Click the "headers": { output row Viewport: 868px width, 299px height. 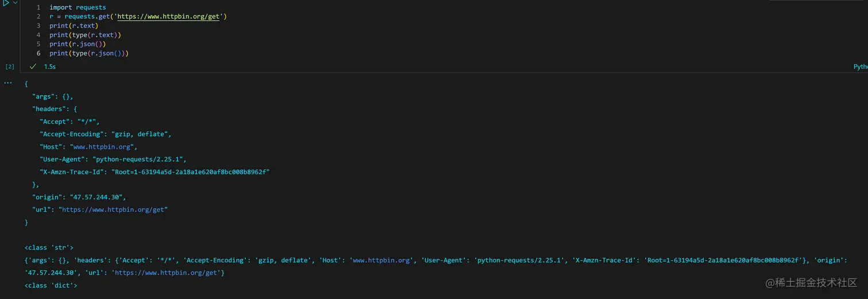(x=55, y=108)
